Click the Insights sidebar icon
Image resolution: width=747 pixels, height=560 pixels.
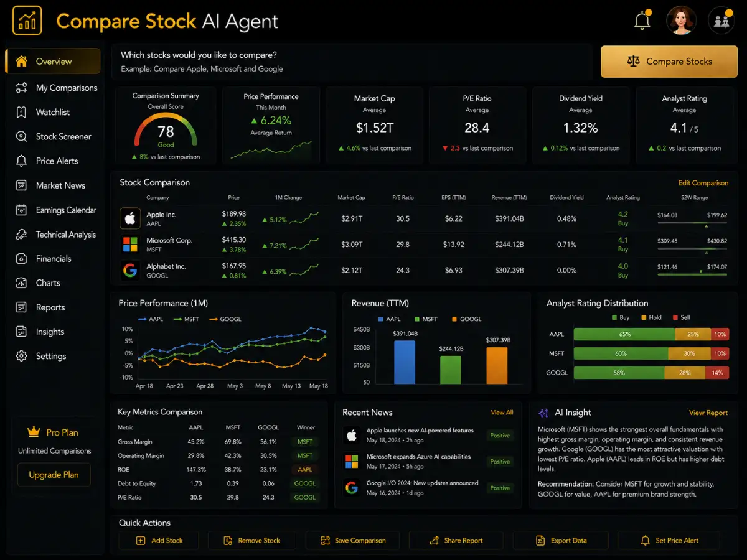point(22,332)
